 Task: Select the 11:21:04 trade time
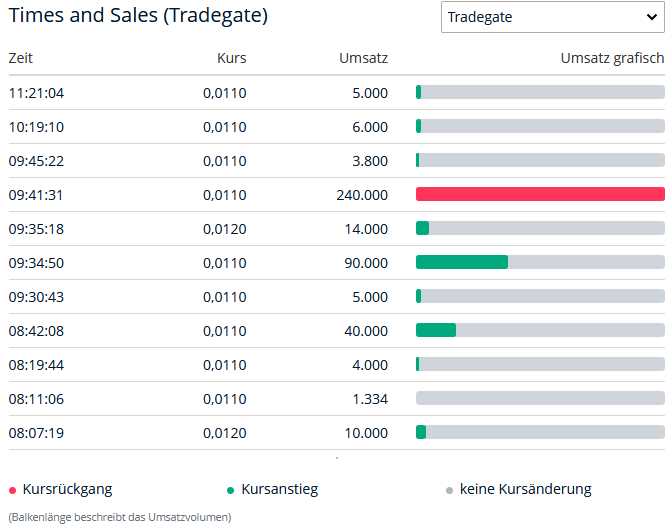(37, 93)
